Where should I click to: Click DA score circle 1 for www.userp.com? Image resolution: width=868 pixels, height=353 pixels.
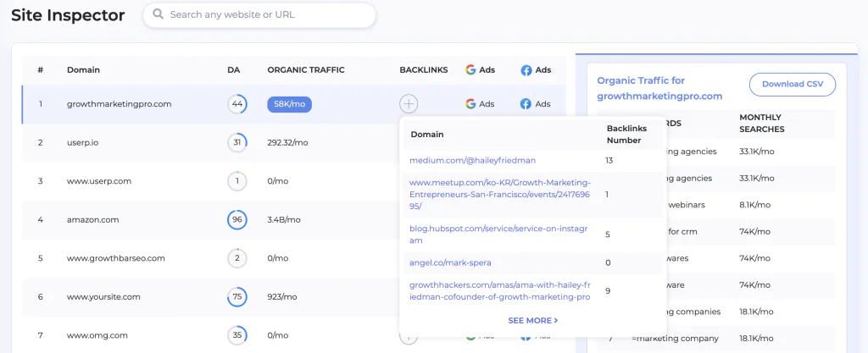(237, 181)
